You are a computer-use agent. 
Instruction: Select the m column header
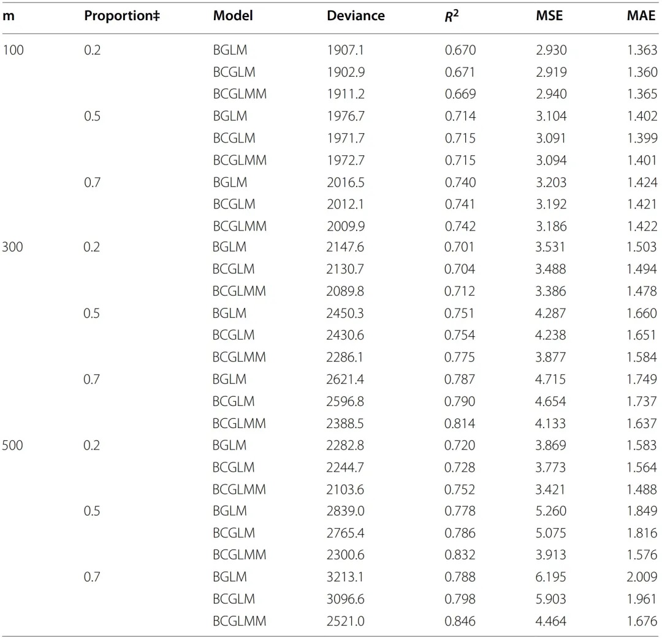coord(8,16)
